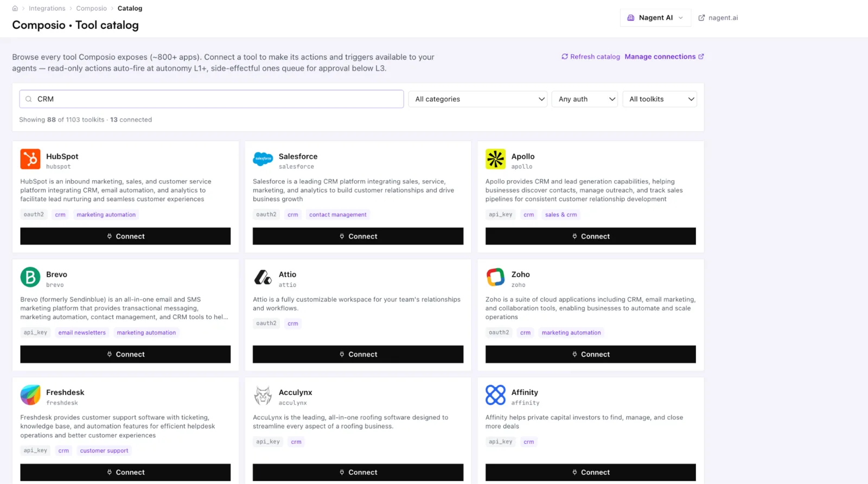
Task: Click the contact management tag on Salesforce
Action: click(338, 215)
